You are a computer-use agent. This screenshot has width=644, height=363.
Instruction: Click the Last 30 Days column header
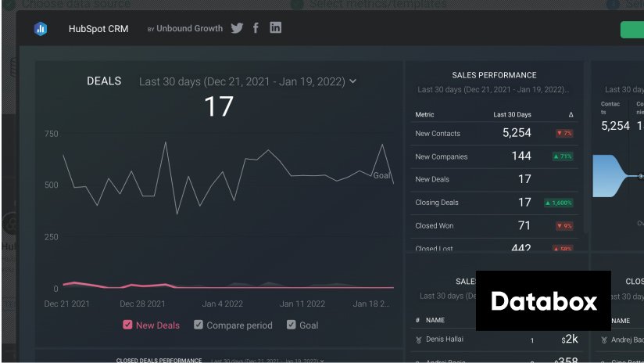pyautogui.click(x=512, y=115)
